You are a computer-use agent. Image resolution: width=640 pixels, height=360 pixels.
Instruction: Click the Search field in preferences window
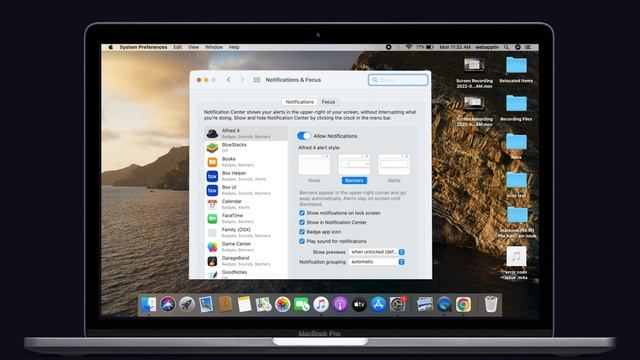click(398, 80)
